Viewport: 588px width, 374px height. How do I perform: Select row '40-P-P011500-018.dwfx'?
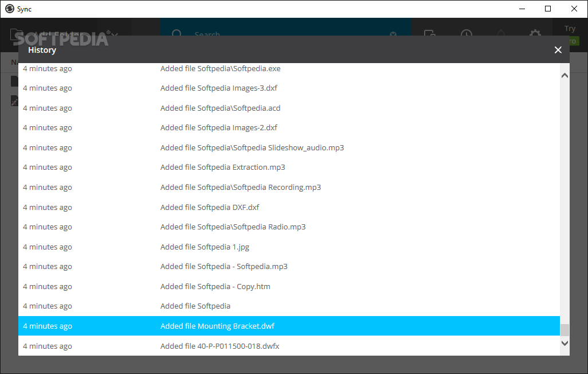(x=289, y=346)
